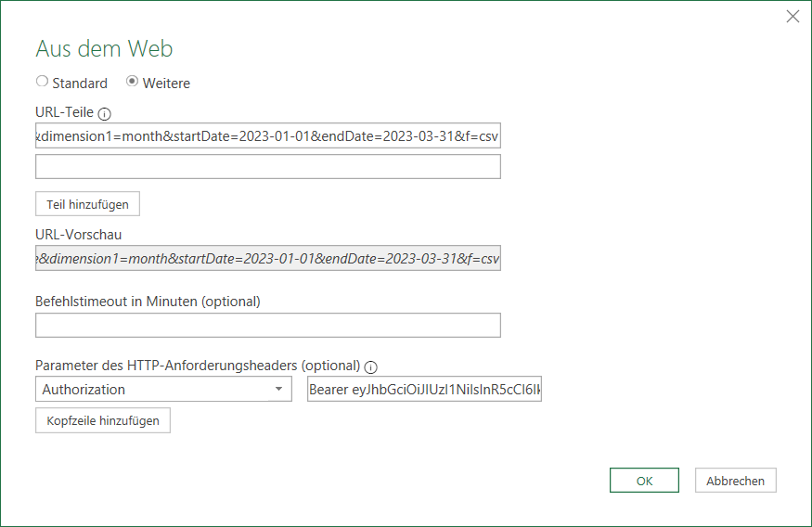812x527 pixels.
Task: Click the Bearer token value field
Action: coord(424,390)
